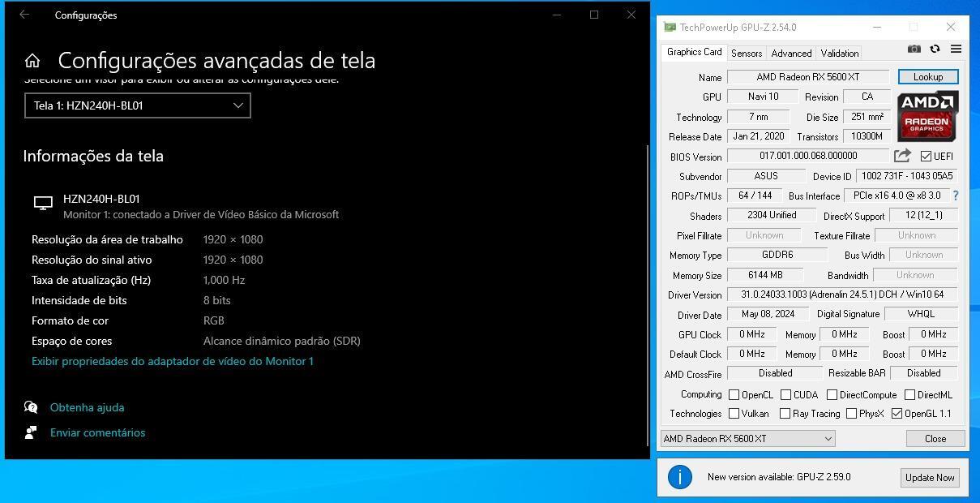Toggle the PhysX checkbox
Viewport: 980px width, 503px height.
tap(851, 414)
